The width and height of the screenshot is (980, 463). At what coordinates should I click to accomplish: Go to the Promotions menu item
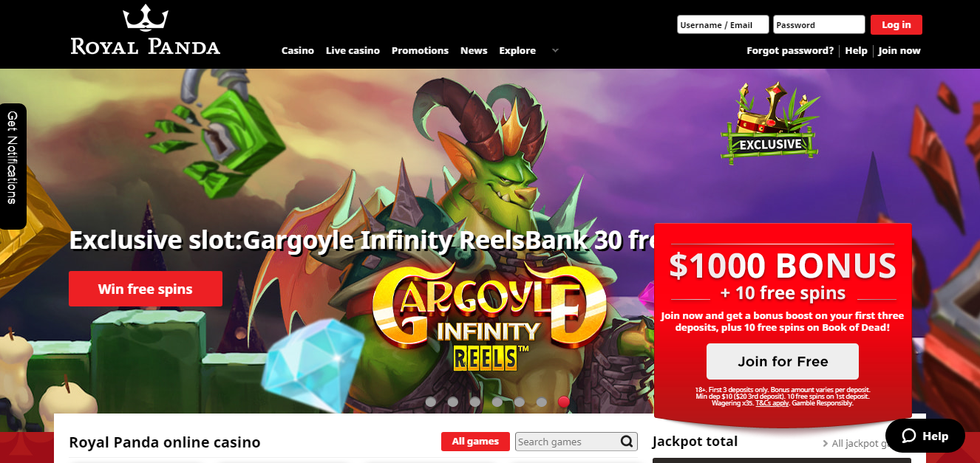tap(420, 50)
